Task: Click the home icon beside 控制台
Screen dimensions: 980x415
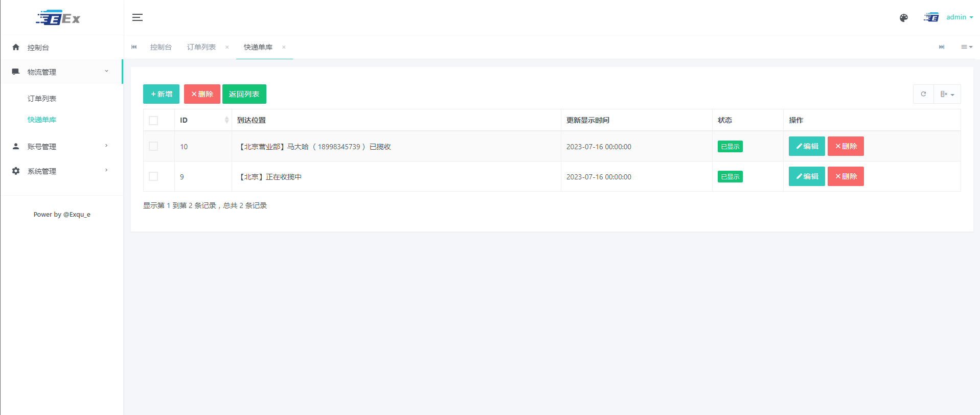Action: point(16,47)
